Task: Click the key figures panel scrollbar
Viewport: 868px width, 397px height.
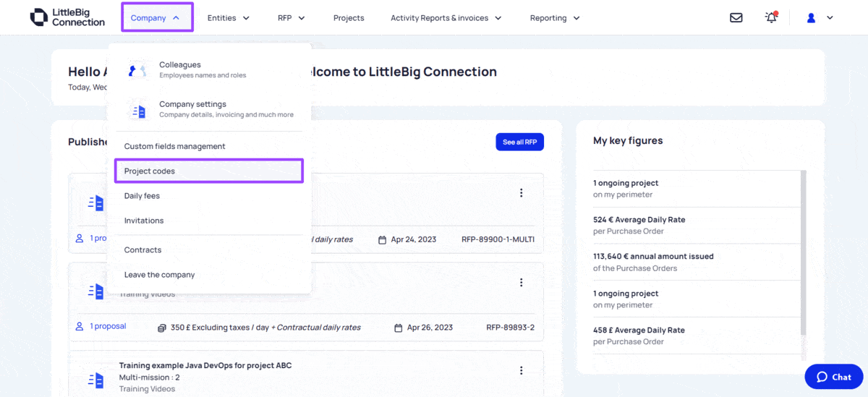Action: pyautogui.click(x=804, y=253)
